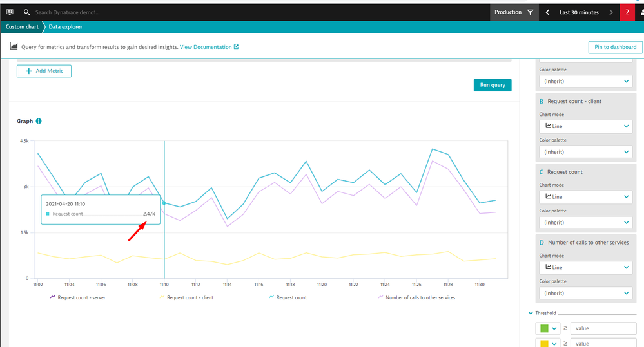Image resolution: width=644 pixels, height=347 pixels.
Task: Open the green threshold color picker
Action: click(x=549, y=328)
